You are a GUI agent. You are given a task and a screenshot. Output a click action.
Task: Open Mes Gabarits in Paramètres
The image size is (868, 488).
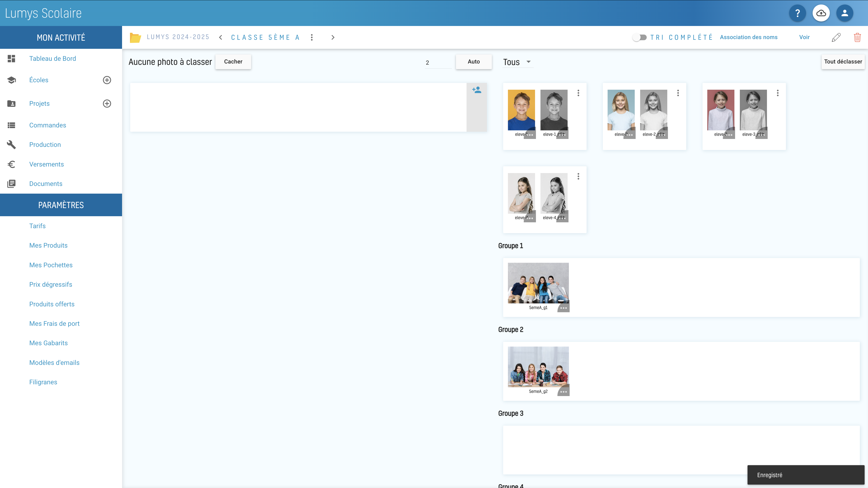click(x=49, y=343)
